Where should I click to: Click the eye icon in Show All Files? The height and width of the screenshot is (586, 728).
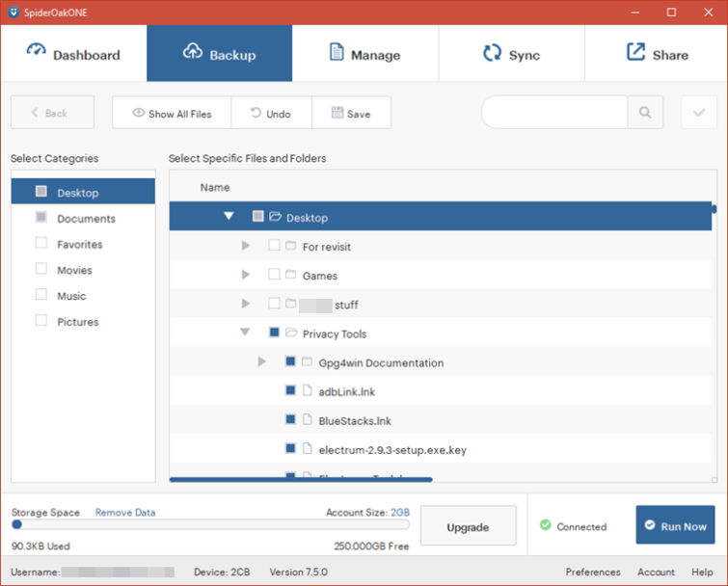(138, 113)
